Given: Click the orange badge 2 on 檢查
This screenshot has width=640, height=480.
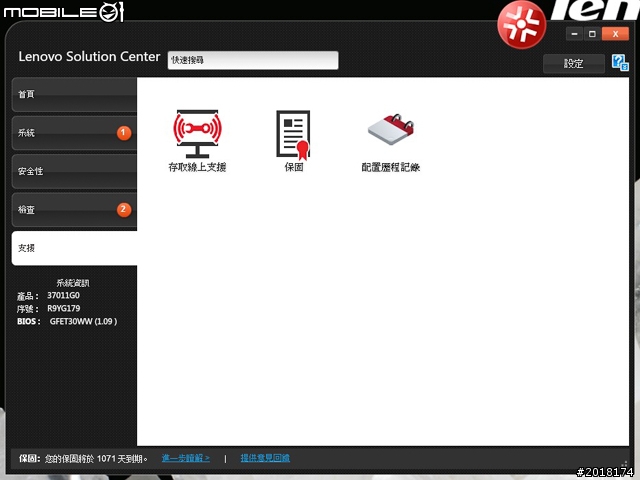Looking at the screenshot, I should (x=124, y=209).
